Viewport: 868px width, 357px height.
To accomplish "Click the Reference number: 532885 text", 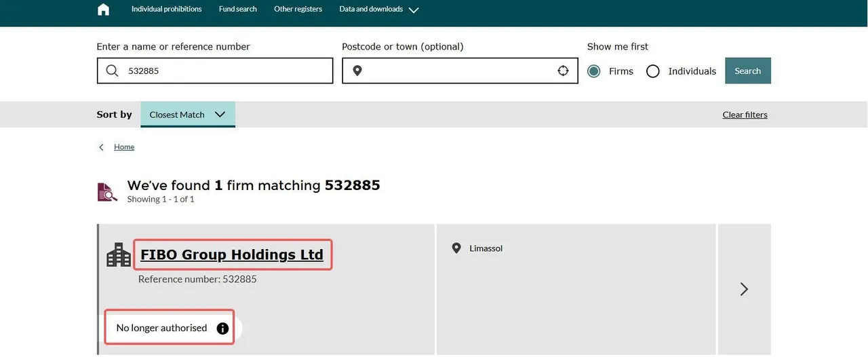I will 197,279.
